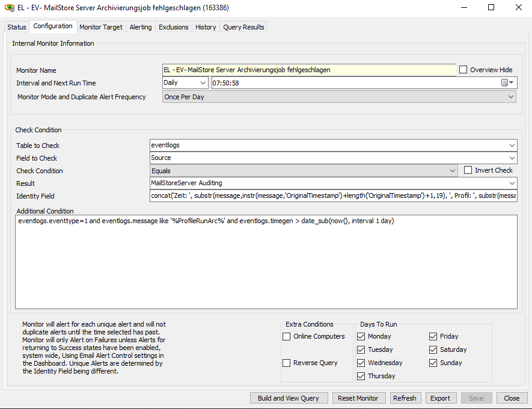
Task: Uncheck Saturday in Days To Run
Action: tap(433, 350)
